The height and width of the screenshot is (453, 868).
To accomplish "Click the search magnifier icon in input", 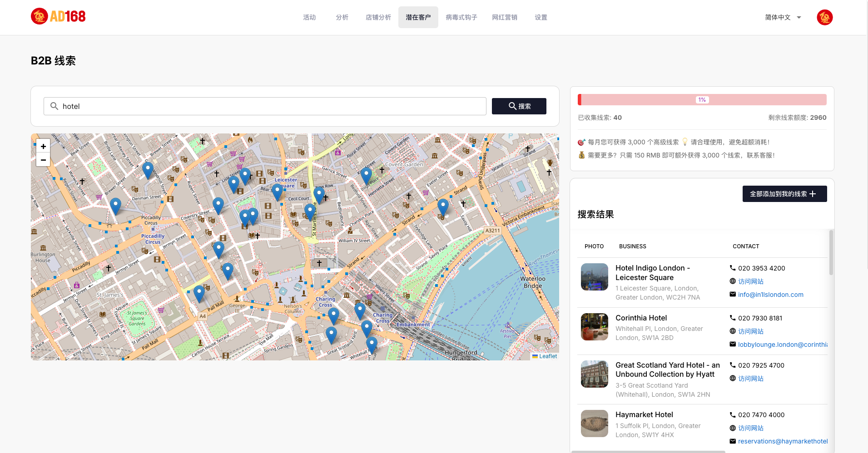I will tap(54, 106).
